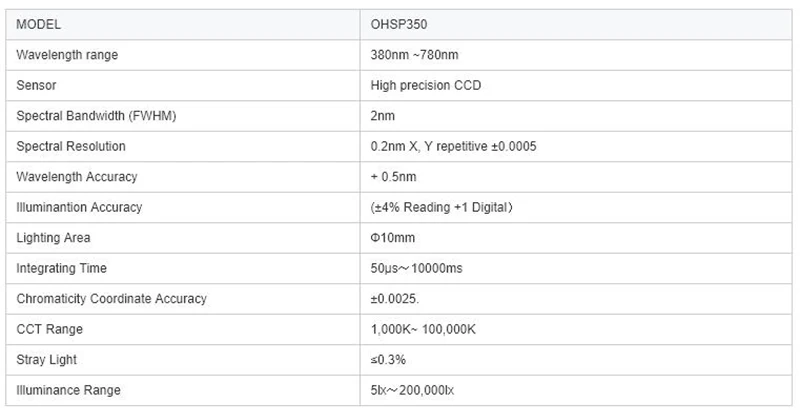Select the High precision CCD text
Screen dimensions: 800x410
click(426, 85)
